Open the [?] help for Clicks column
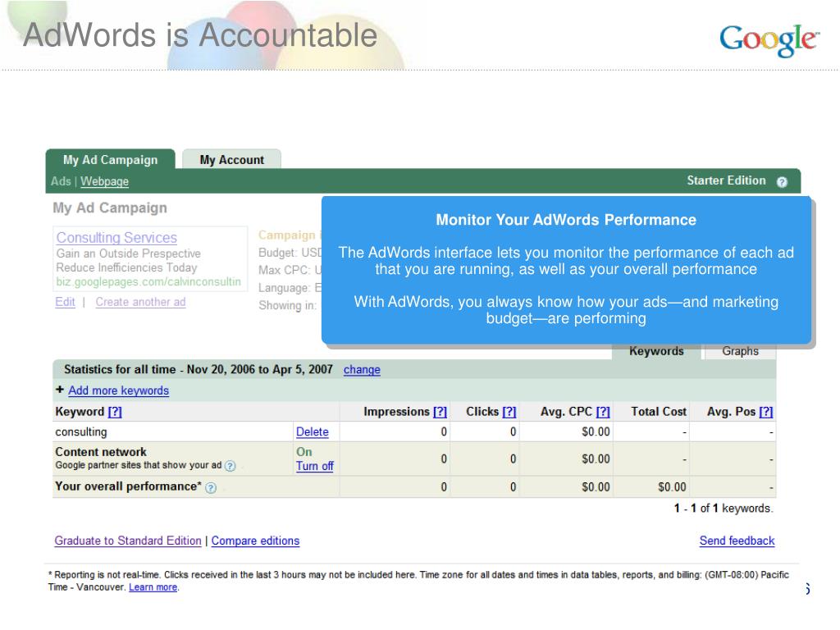Viewport: 840px width, 630px height. (509, 412)
